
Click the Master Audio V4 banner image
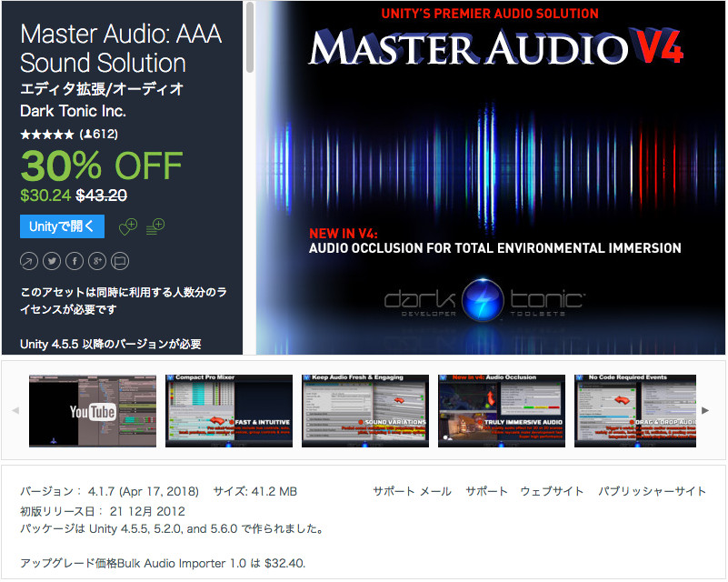[490, 178]
